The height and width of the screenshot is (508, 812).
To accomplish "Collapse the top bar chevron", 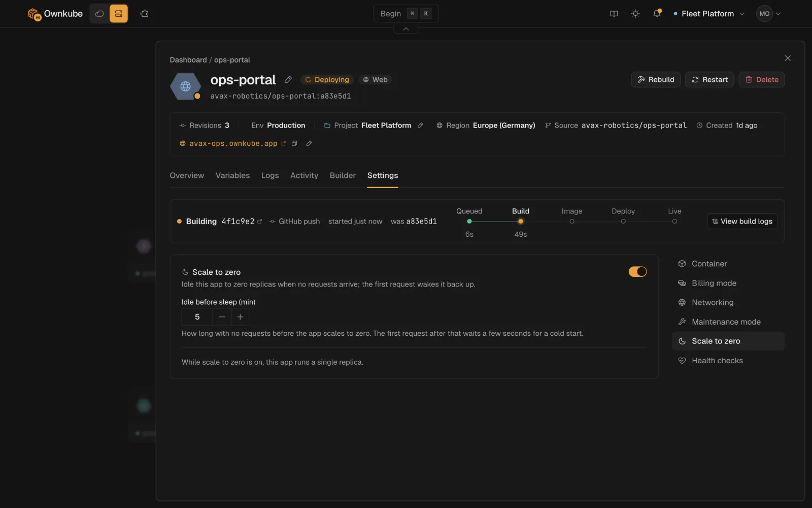I will (406, 29).
